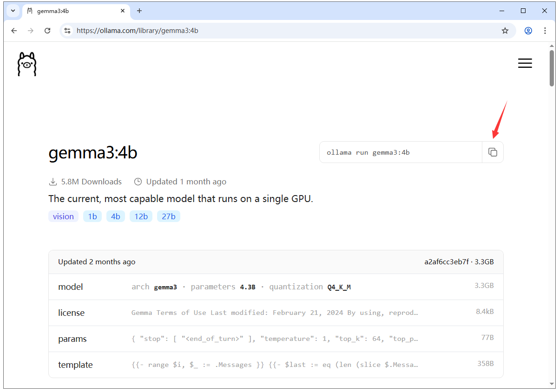Viewport: 559px width, 392px height.
Task: Open the hamburger navigation menu
Action: [525, 63]
